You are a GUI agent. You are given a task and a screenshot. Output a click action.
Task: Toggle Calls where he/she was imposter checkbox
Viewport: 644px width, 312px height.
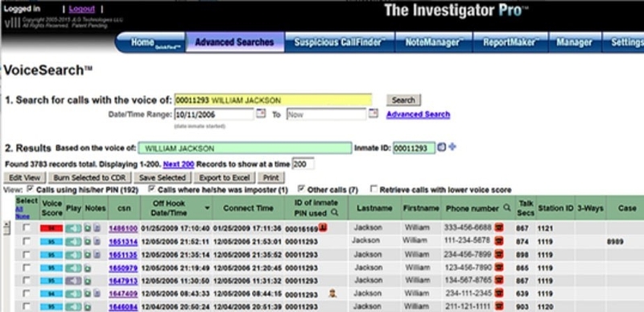(x=151, y=189)
